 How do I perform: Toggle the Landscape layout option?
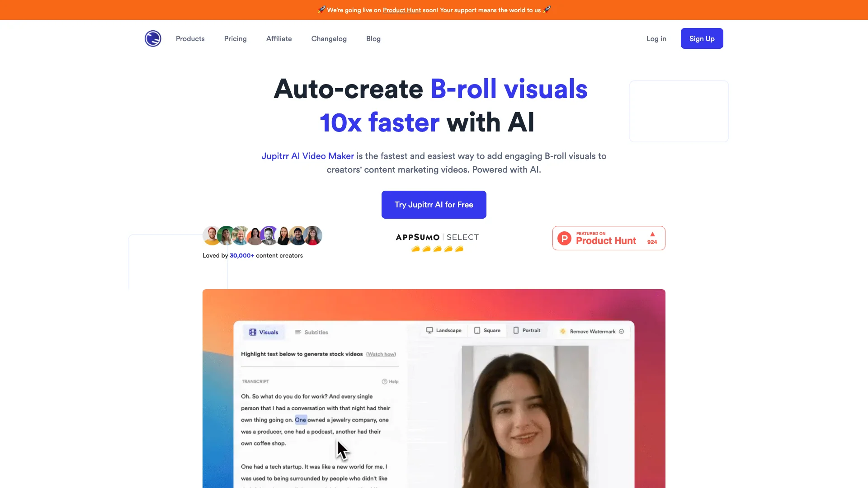(444, 330)
